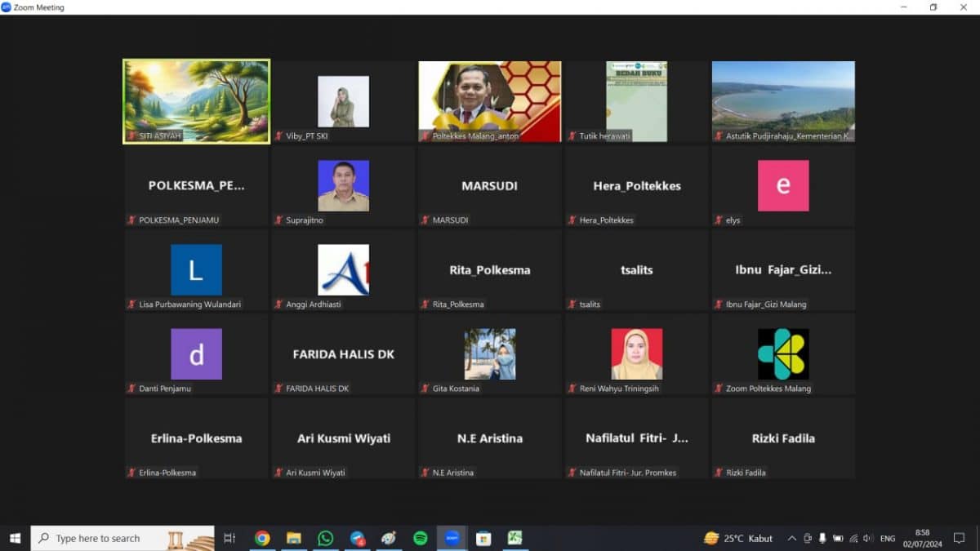Open Spotify from the taskbar
Viewport: 980px width, 551px height.
coord(421,538)
